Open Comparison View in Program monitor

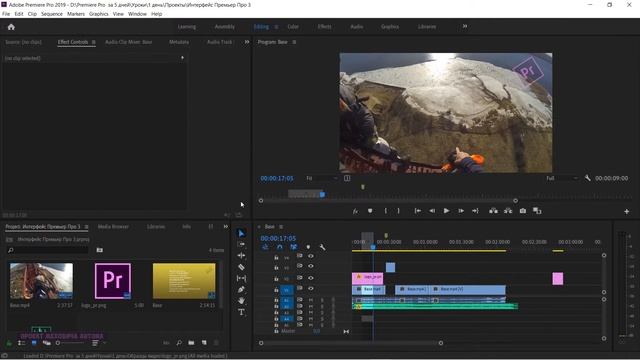click(537, 211)
